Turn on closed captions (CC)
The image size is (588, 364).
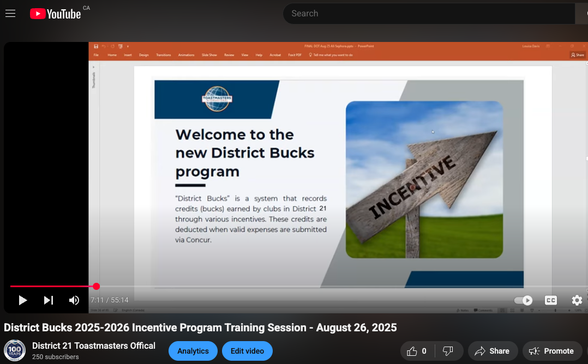click(x=551, y=300)
